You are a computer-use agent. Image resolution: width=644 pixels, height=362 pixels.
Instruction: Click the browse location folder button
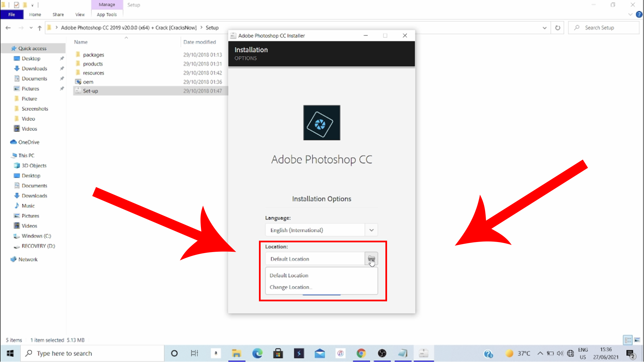point(371,258)
